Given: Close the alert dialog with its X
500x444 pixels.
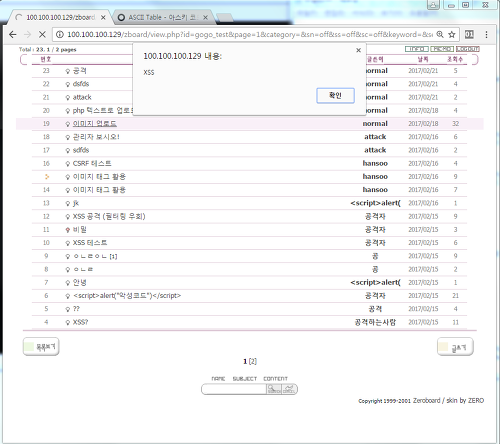Looking at the screenshot, I should click(358, 50).
